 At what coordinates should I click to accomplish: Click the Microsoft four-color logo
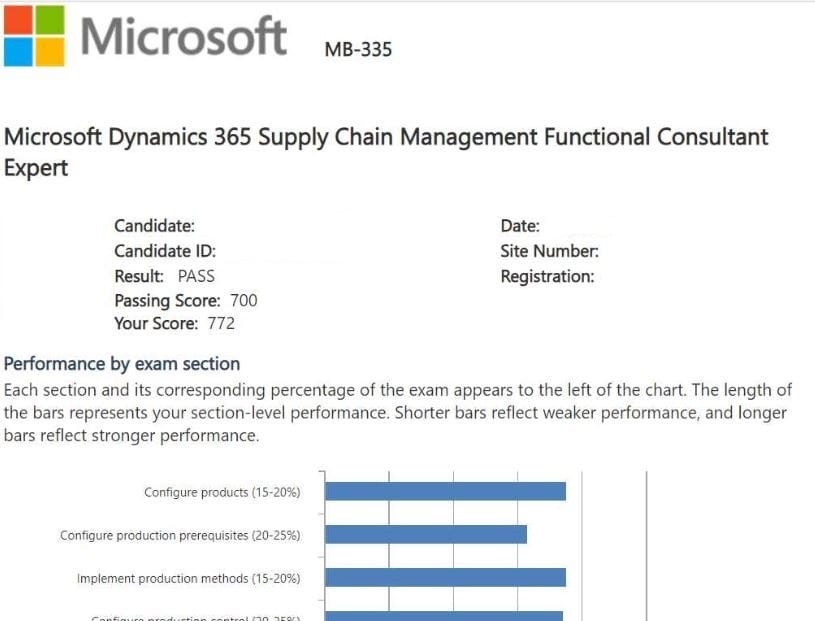coord(34,37)
